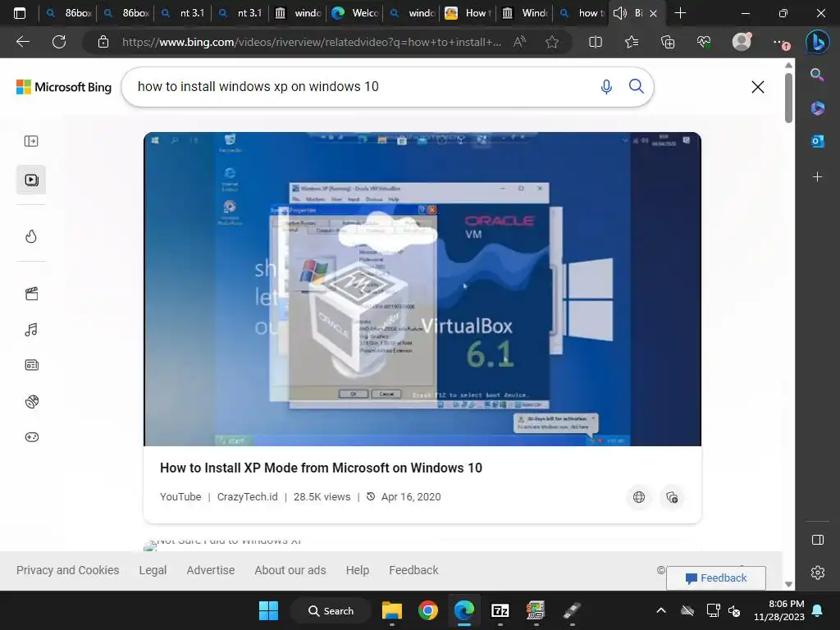The width and height of the screenshot is (840, 630).
Task: Open Favorites list icon in toolbar
Action: click(x=632, y=42)
